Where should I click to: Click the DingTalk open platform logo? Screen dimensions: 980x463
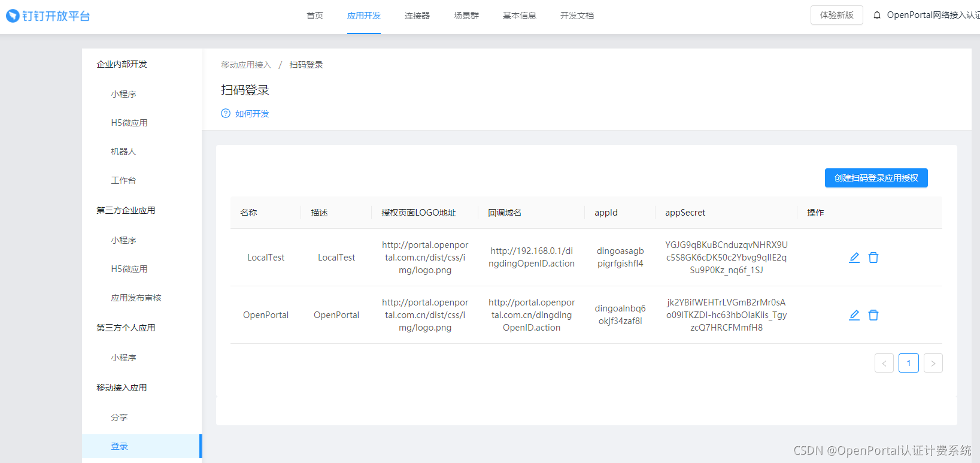coord(48,16)
